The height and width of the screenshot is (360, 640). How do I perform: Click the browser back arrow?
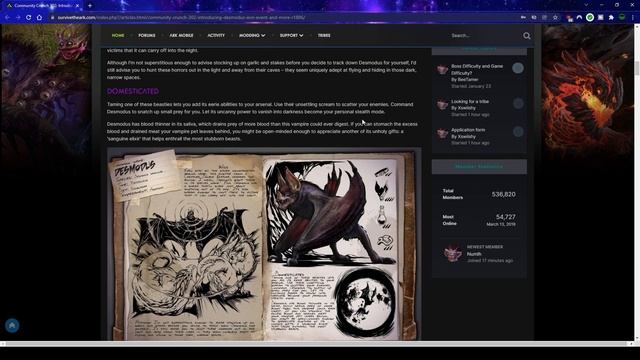[x=7, y=18]
